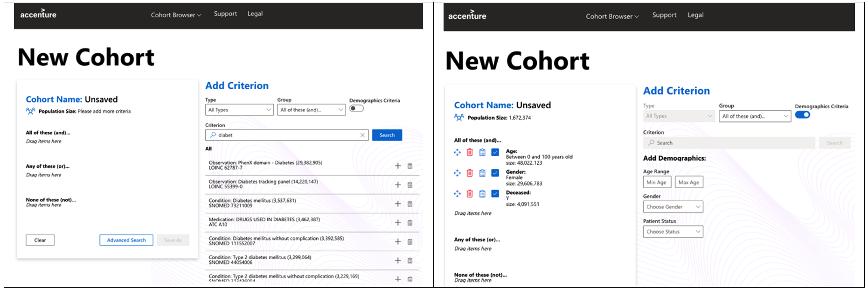Click the Min Age input field

[657, 182]
